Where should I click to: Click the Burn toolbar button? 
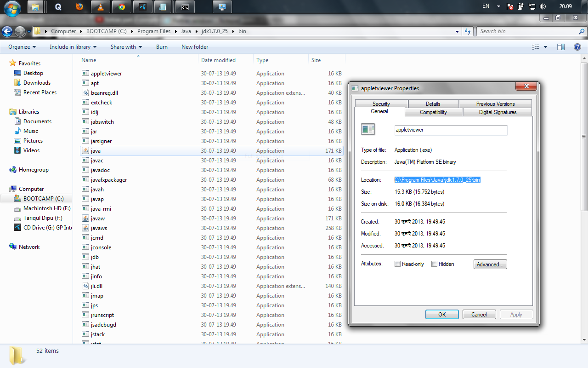click(x=162, y=47)
